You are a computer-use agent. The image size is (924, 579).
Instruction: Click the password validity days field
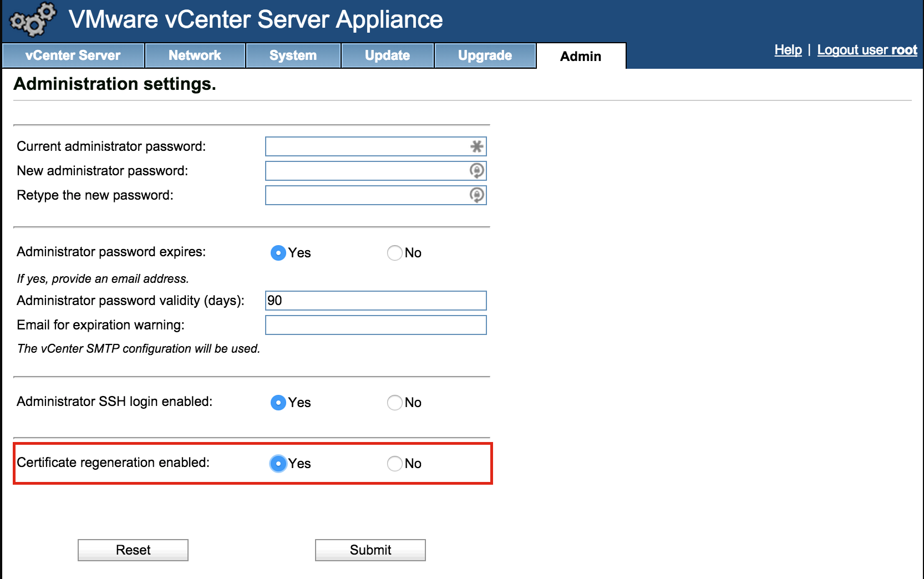376,300
